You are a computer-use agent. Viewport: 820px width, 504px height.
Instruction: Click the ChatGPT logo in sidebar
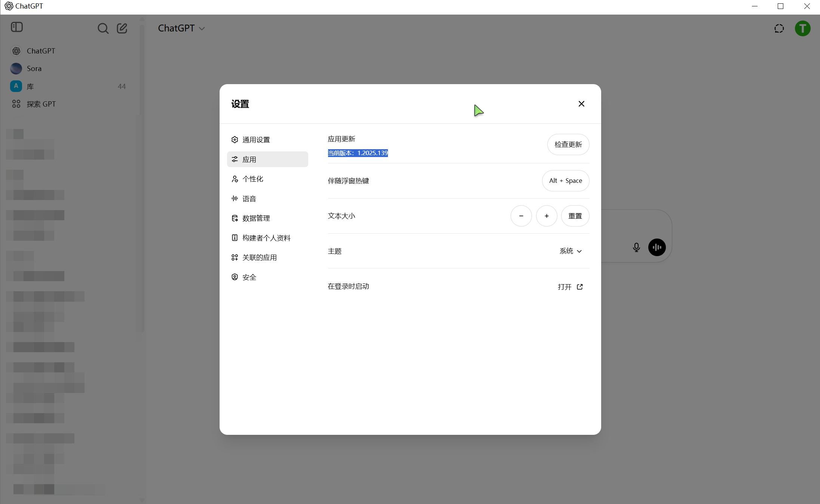point(16,51)
